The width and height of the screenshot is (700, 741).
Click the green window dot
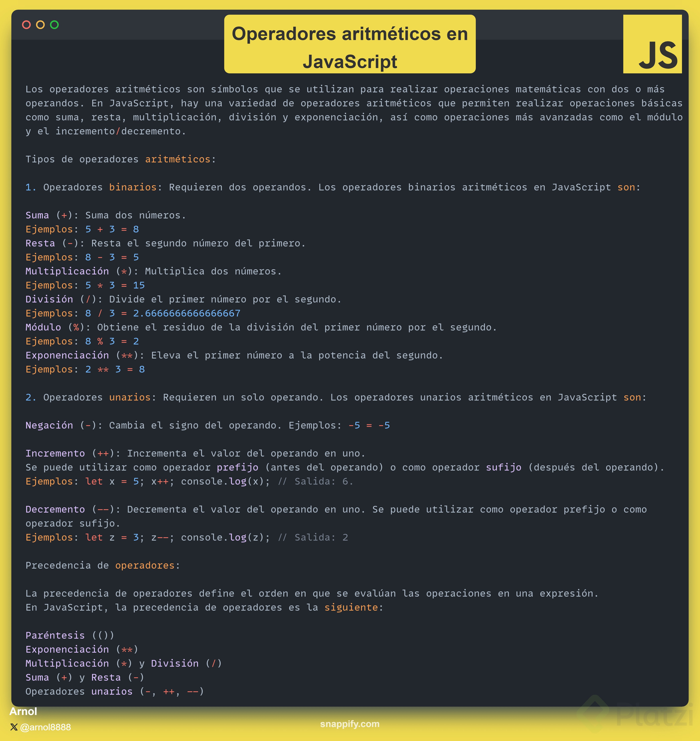pyautogui.click(x=55, y=25)
